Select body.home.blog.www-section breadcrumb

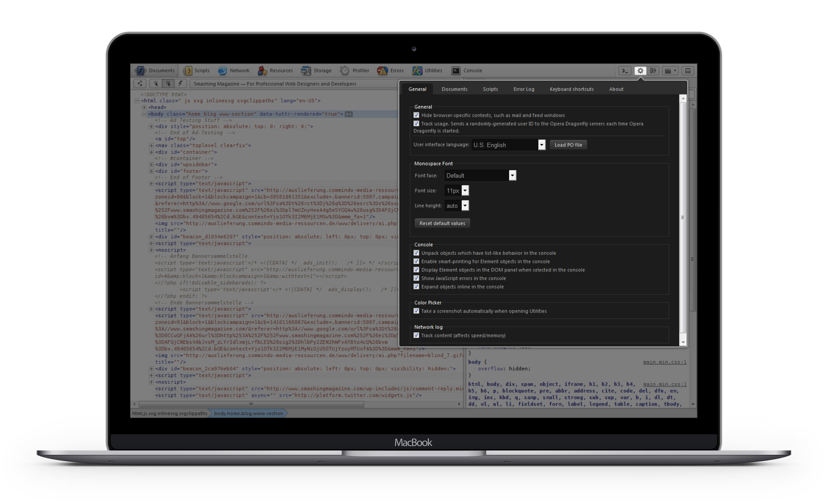click(x=248, y=413)
